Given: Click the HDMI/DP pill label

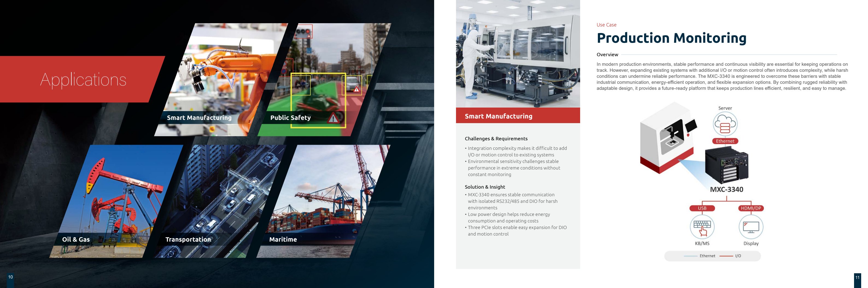Looking at the screenshot, I should (751, 208).
